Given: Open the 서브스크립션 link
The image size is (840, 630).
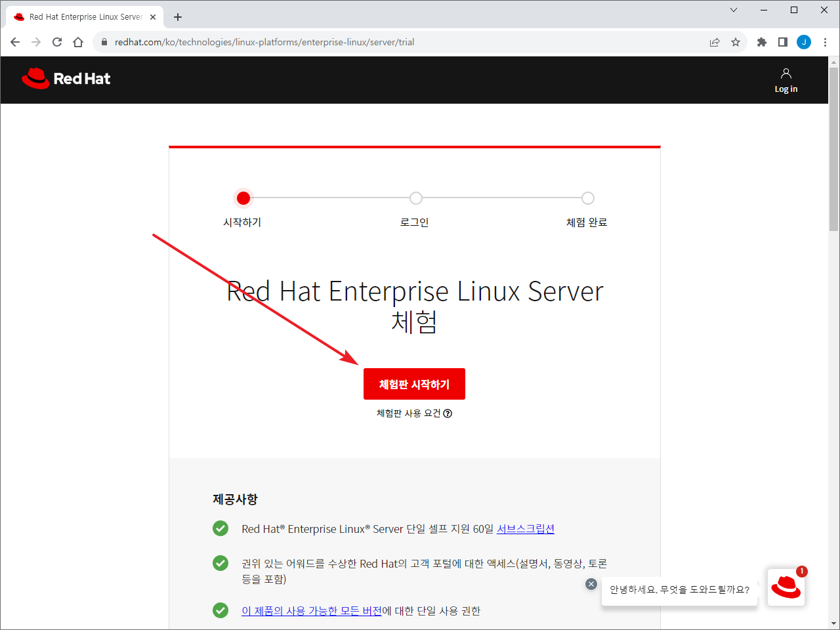Looking at the screenshot, I should [x=526, y=529].
